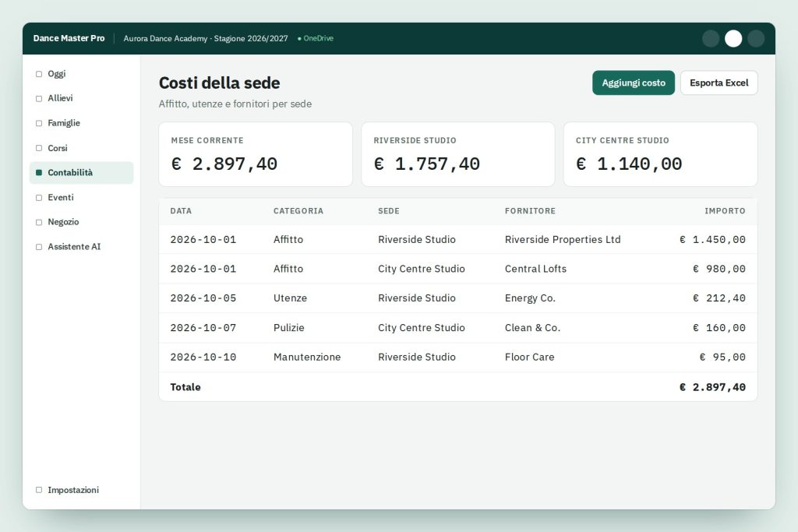The width and height of the screenshot is (798, 532).
Task: Click the 2026-10-07 date cell
Action: click(x=203, y=328)
